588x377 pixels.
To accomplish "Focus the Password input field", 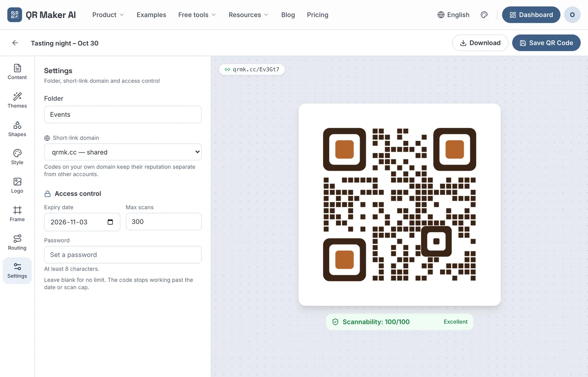I will pos(123,255).
